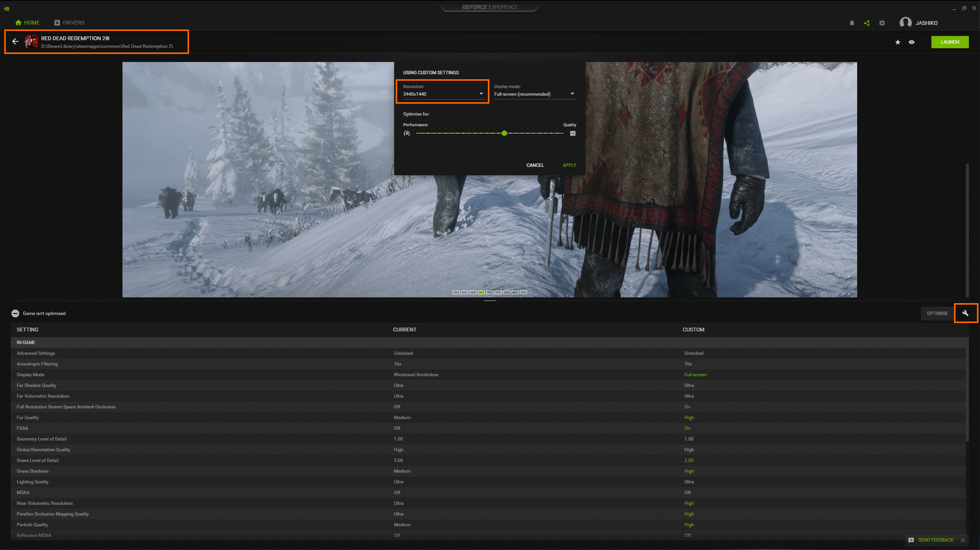Open the notifications bell icon
Screen dimensions: 980x550
coord(852,23)
